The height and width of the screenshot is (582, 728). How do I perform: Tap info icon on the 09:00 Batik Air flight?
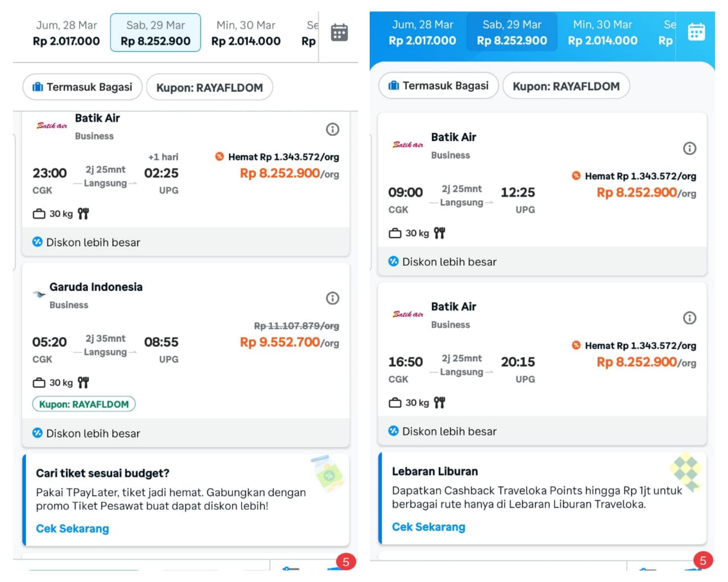[x=689, y=148]
